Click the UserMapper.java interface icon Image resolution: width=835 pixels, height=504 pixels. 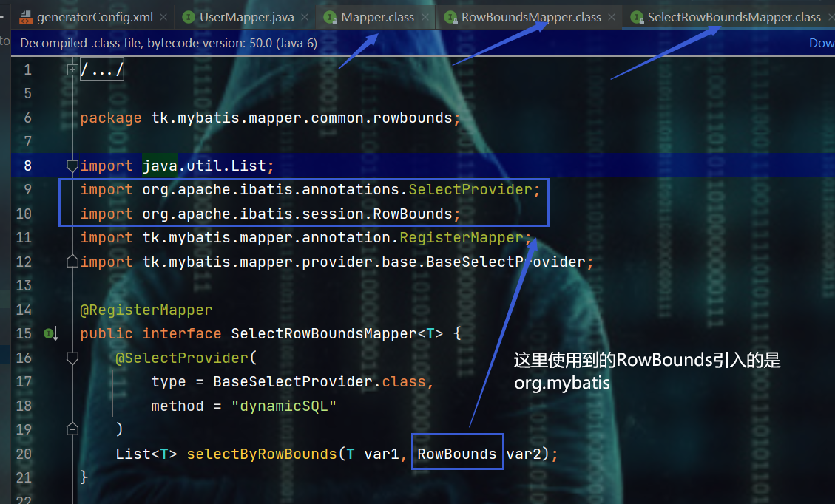click(x=189, y=16)
